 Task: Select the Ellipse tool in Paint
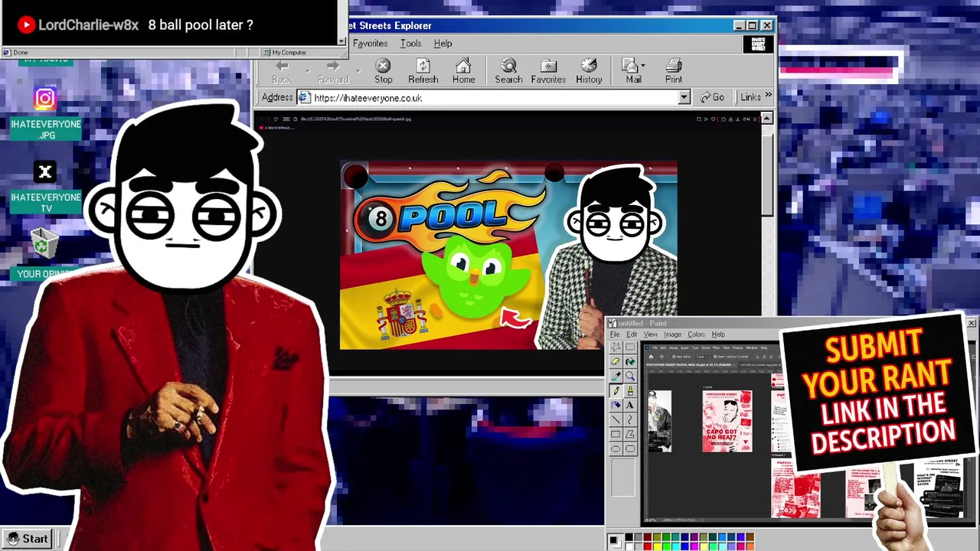616,449
